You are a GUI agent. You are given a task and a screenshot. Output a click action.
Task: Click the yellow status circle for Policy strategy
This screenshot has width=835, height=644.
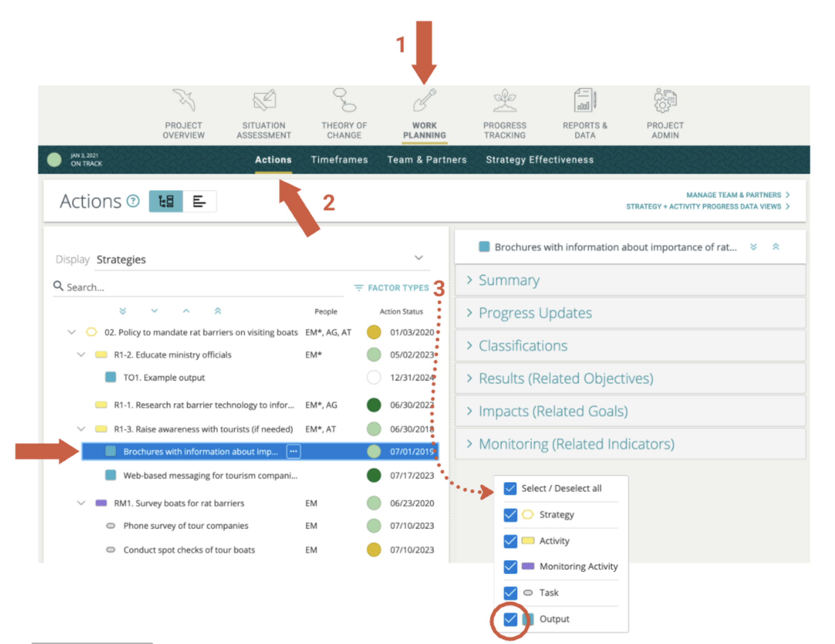pos(373,332)
